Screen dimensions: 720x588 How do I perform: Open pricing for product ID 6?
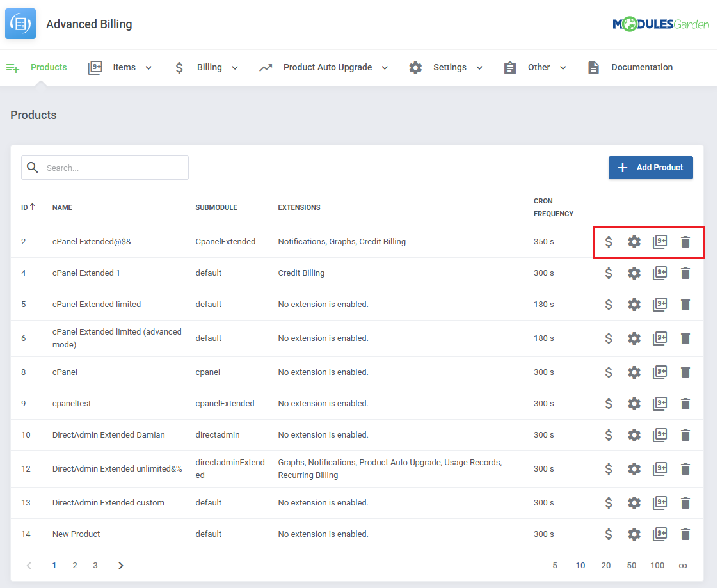(609, 338)
